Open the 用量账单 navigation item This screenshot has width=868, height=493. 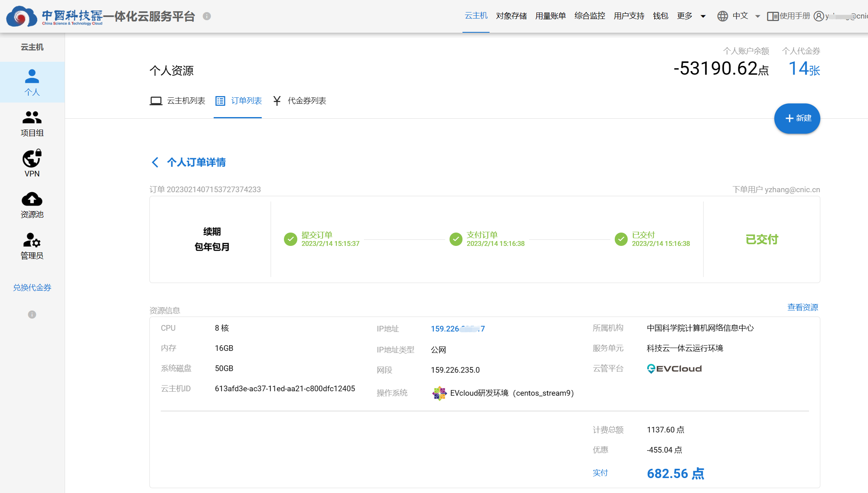551,16
